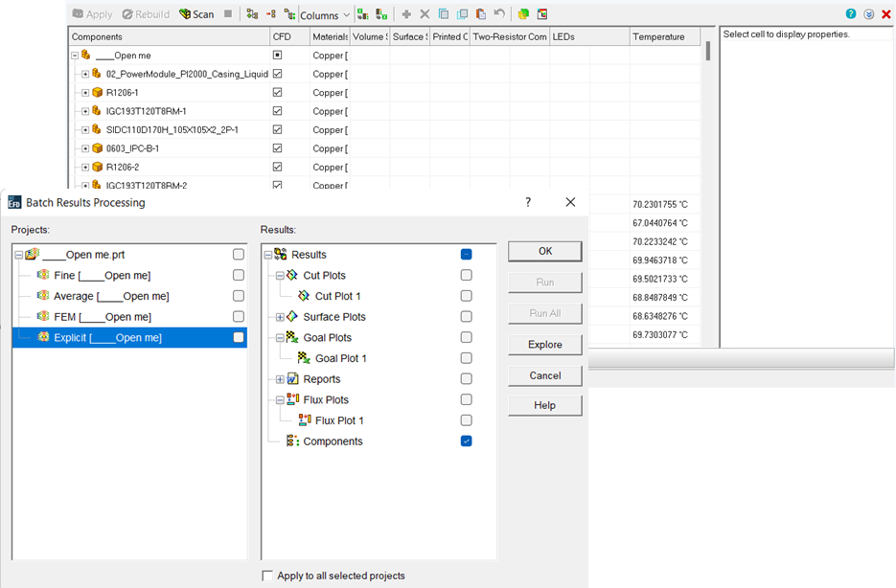Click the double-chevron collapse icon near help

[869, 14]
